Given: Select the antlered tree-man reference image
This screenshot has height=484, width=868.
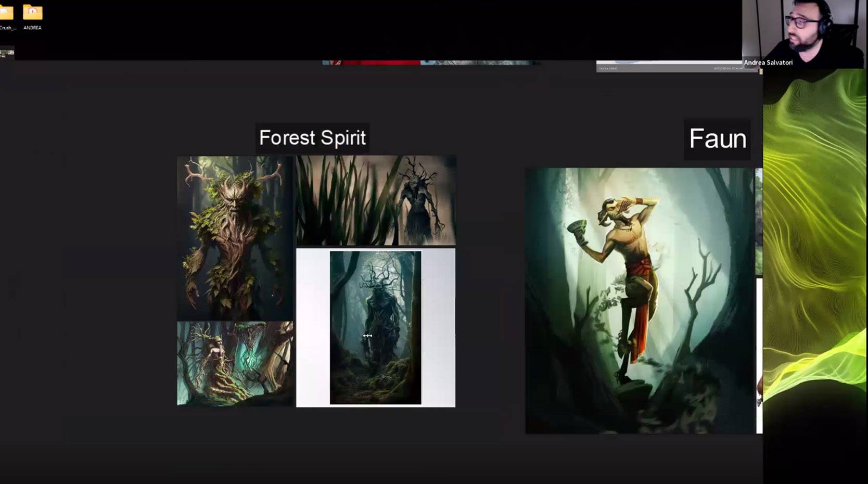Looking at the screenshot, I should pyautogui.click(x=235, y=237).
